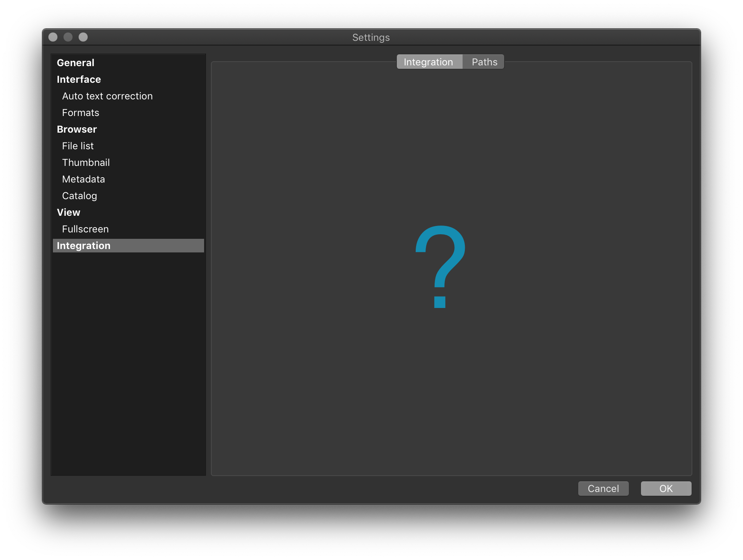Switch to the Paths tab

coord(484,62)
